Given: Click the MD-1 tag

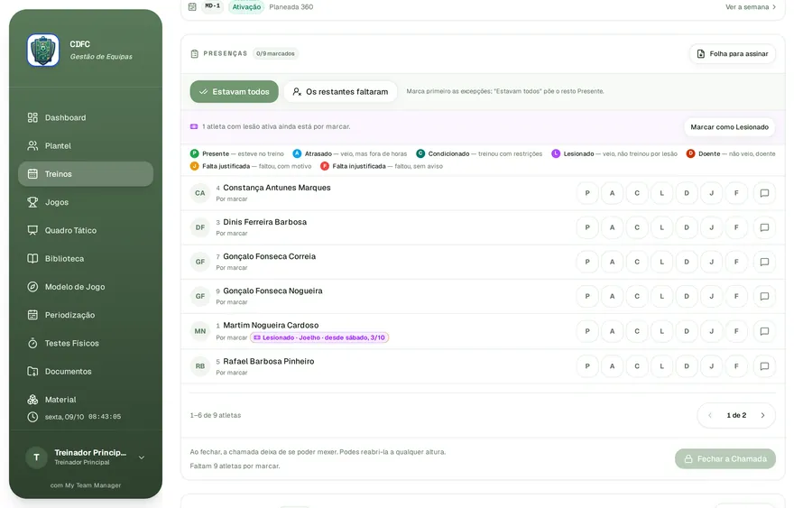Looking at the screenshot, I should click(x=212, y=6).
